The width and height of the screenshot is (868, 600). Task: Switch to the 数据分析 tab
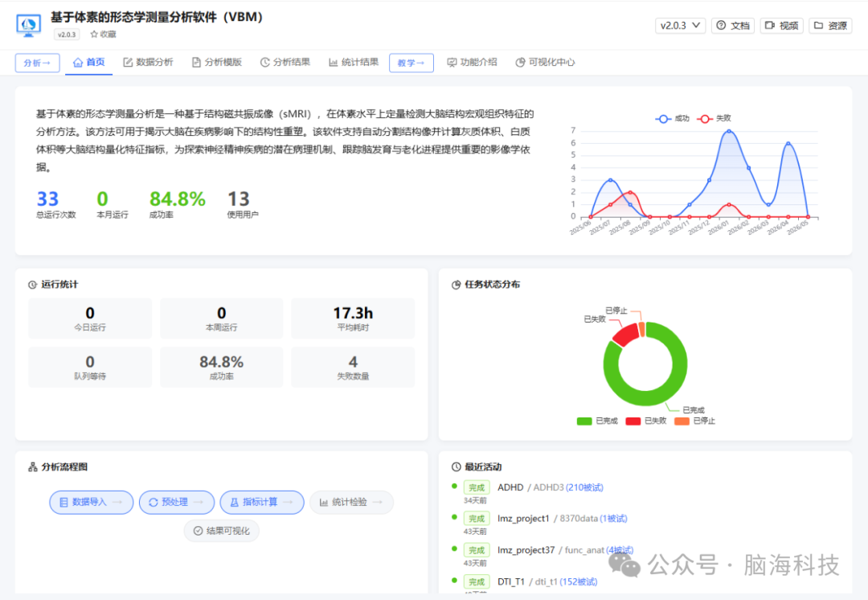[x=149, y=62]
